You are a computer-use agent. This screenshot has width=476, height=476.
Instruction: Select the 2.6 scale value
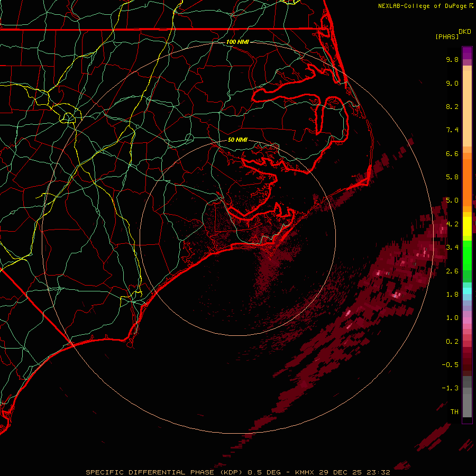[x=452, y=271]
